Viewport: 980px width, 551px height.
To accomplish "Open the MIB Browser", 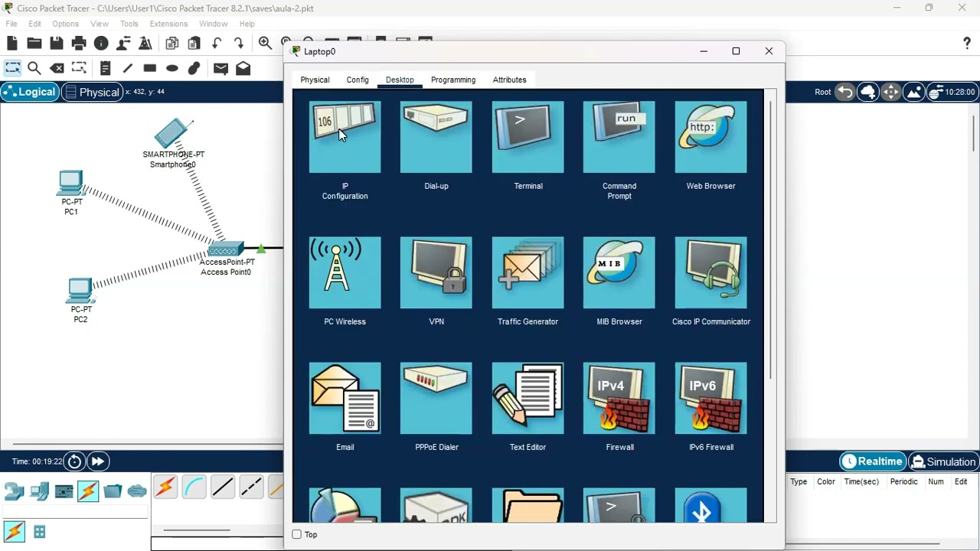I will click(x=619, y=273).
